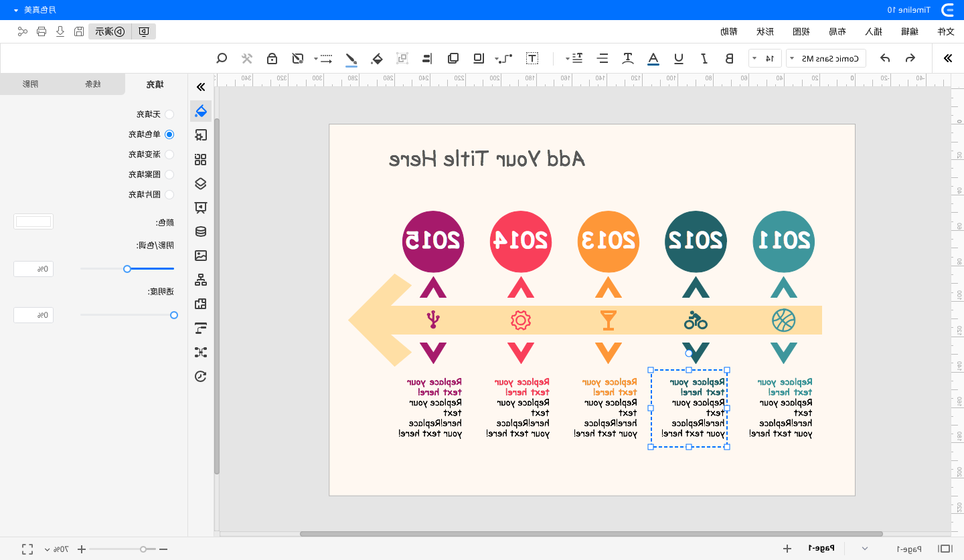Screen dimensions: 964x560
Task: Click the line color pen icon
Action: pos(351,59)
